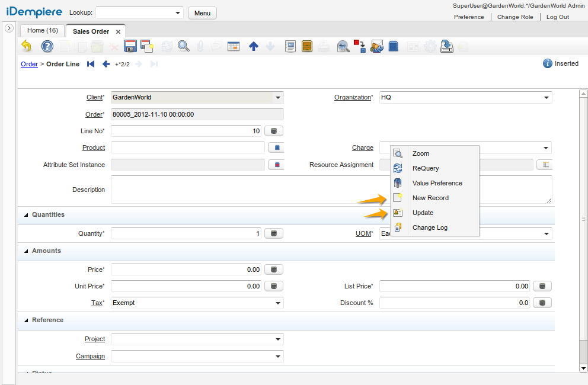This screenshot has height=385, width=588.
Task: Open the Help toolbar icon
Action: (x=47, y=46)
